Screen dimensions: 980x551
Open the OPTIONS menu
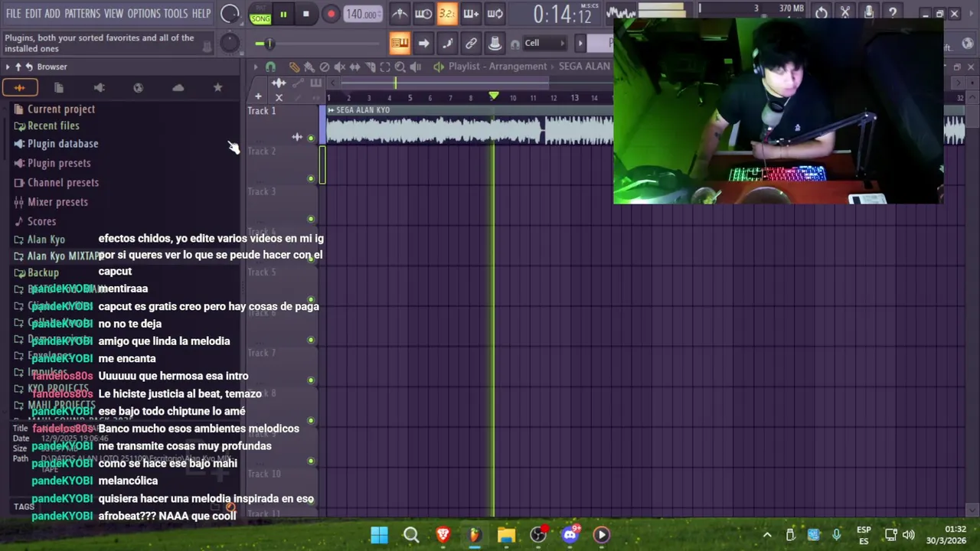pos(143,14)
